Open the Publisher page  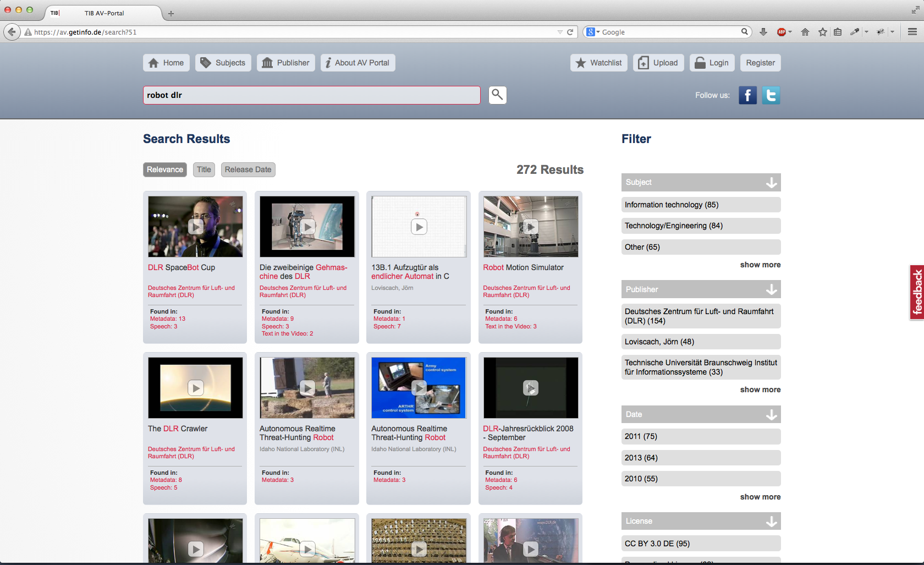pyautogui.click(x=286, y=63)
